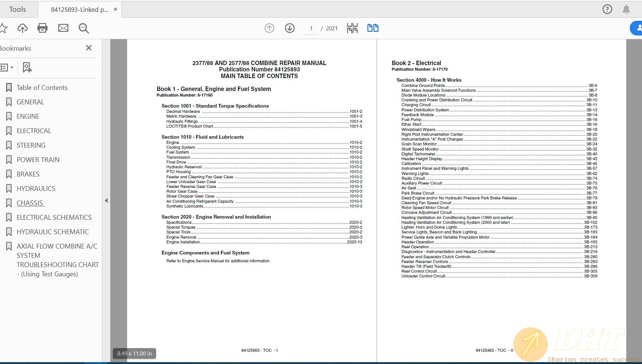Image resolution: width=642 pixels, height=364 pixels.
Task: Open search with the magnifier icon
Action: click(84, 28)
